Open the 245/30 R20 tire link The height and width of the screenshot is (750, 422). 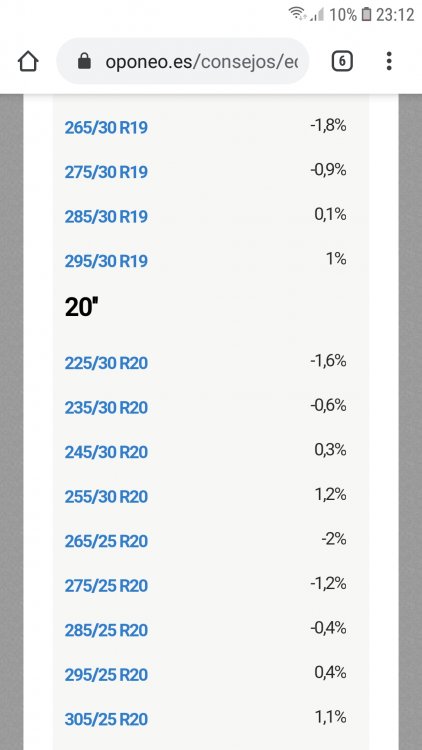(x=106, y=452)
